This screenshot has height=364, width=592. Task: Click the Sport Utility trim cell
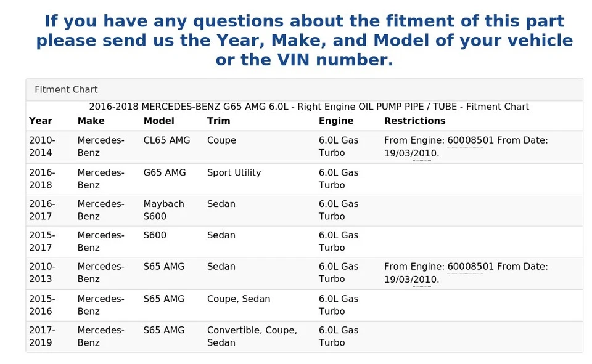coord(234,172)
